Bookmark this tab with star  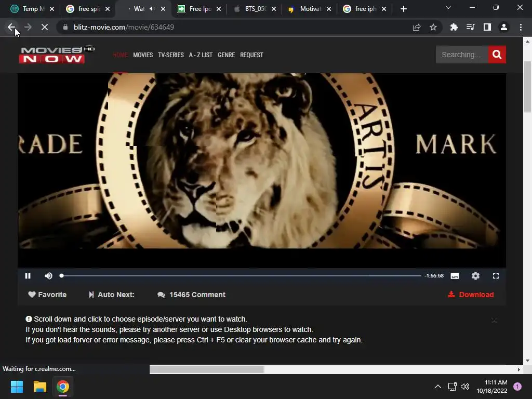pyautogui.click(x=433, y=27)
